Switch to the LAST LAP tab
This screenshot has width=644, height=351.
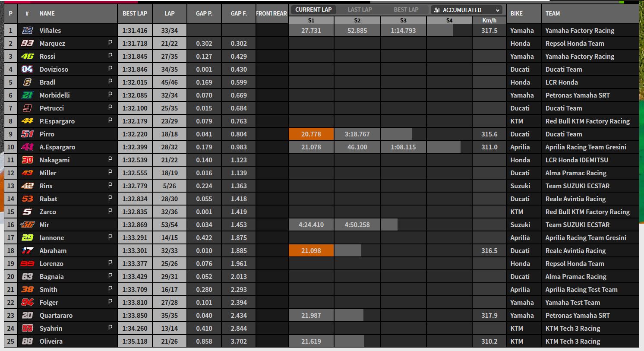pos(360,9)
